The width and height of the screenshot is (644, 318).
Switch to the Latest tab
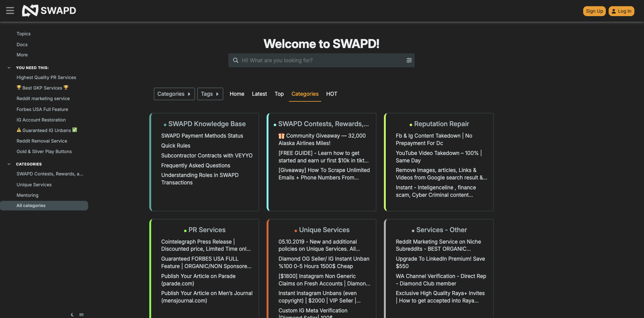click(x=259, y=94)
